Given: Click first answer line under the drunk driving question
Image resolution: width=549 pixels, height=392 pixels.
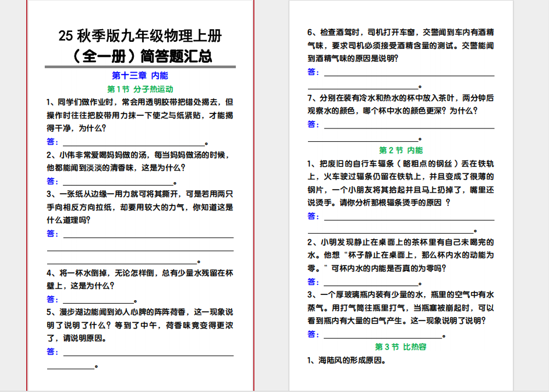Looking at the screenshot, I should 409,73.
